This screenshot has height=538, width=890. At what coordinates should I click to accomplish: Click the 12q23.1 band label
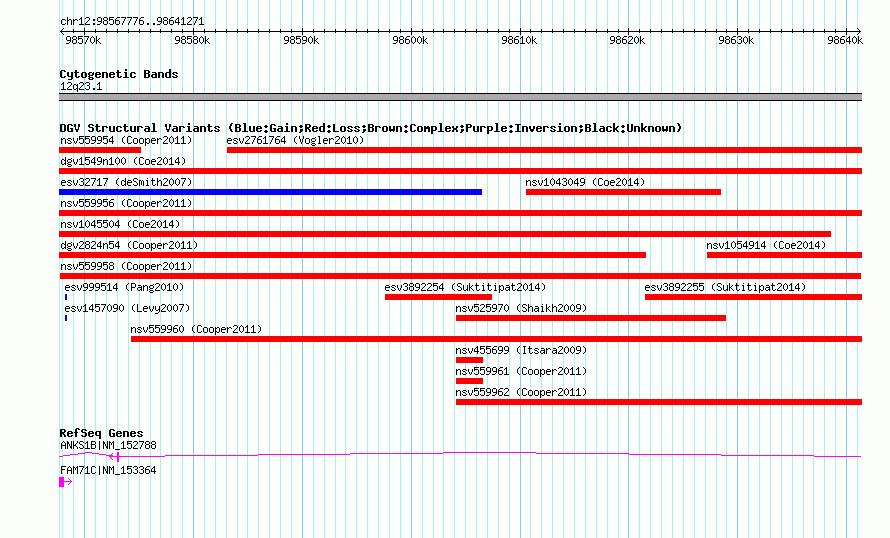81,86
